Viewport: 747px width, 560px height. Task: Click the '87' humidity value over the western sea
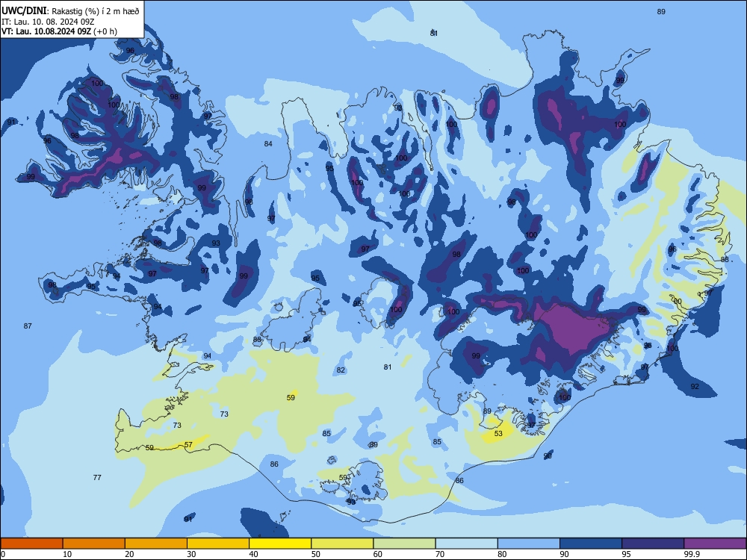tap(28, 326)
